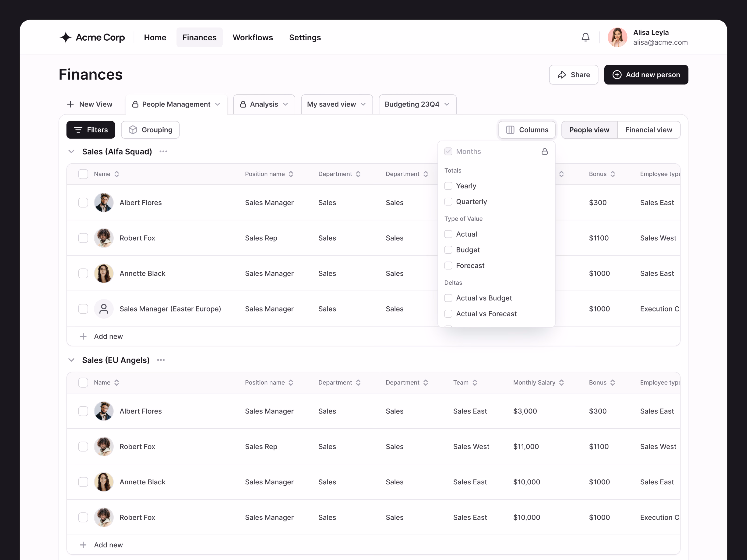Tick the Actual vs Budget delta checkbox
The width and height of the screenshot is (747, 560).
(448, 298)
